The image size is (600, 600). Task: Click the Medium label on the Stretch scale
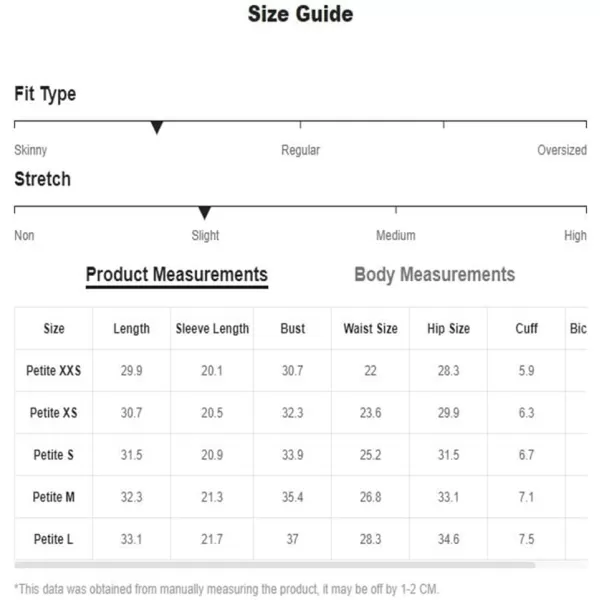pyautogui.click(x=396, y=235)
